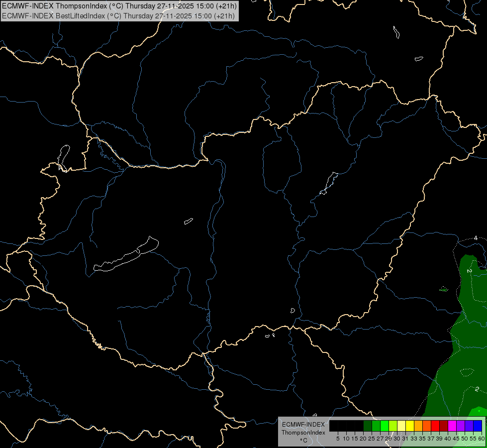Click the contour label 4 on the map
487x448 pixels.
point(476,238)
